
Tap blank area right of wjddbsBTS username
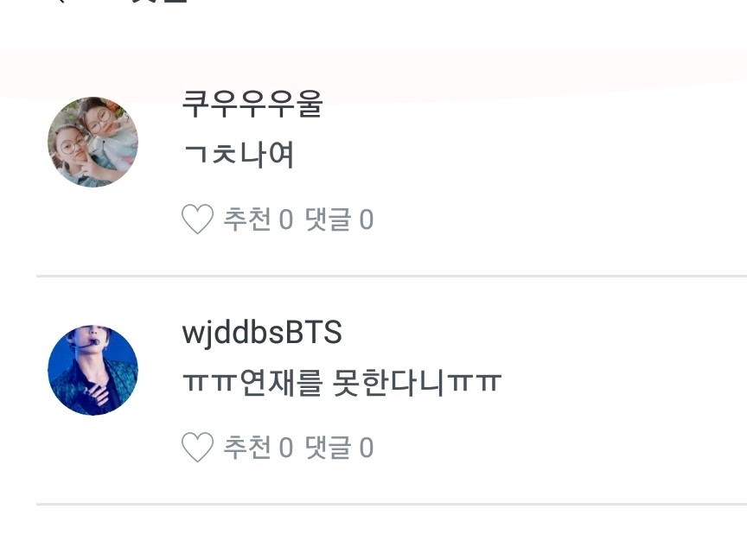543,333
